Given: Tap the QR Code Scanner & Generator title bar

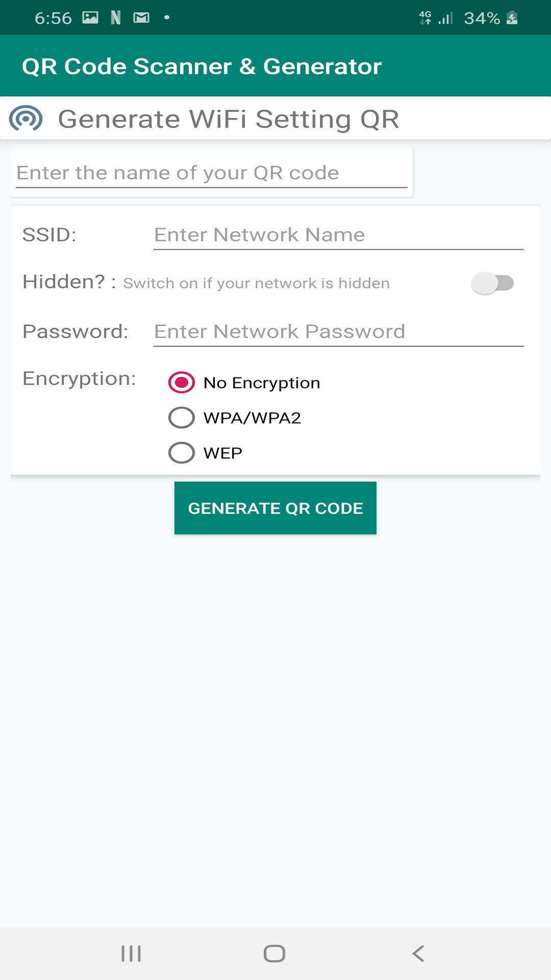Looking at the screenshot, I should click(x=202, y=65).
